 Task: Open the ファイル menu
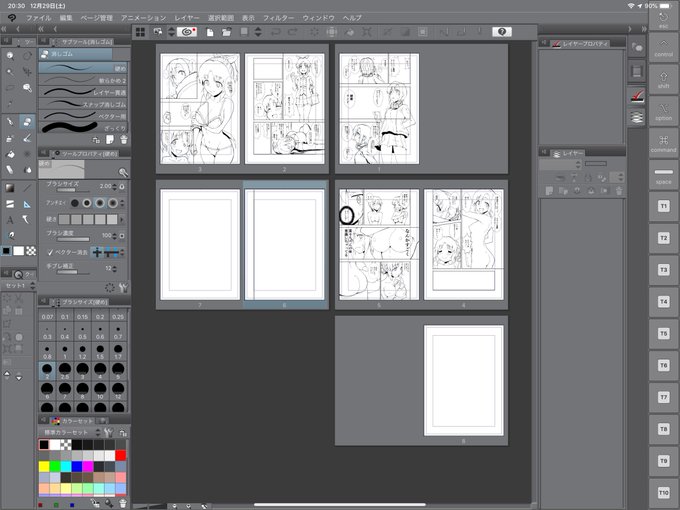click(39, 18)
